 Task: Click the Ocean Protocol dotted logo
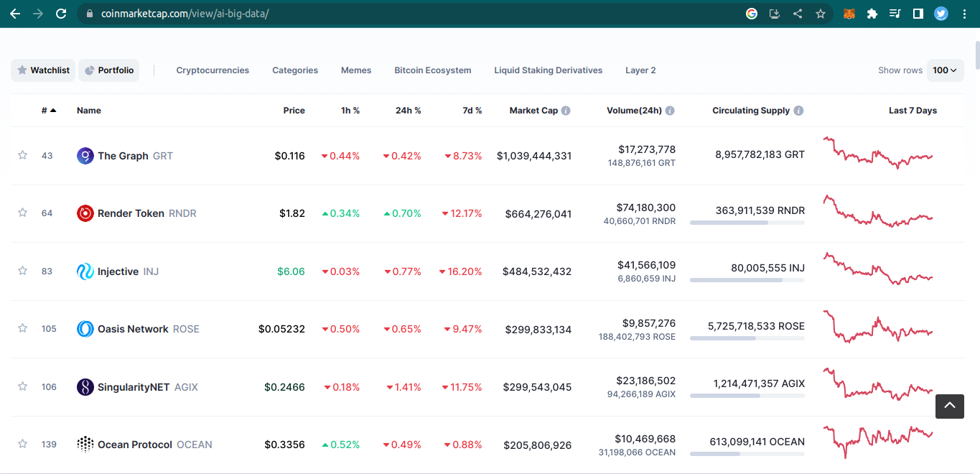coord(85,445)
